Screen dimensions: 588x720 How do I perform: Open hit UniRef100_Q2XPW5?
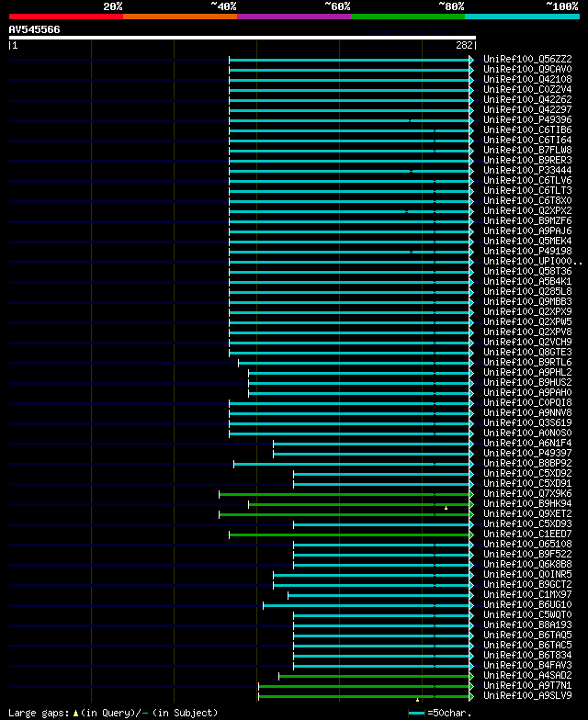click(x=527, y=321)
